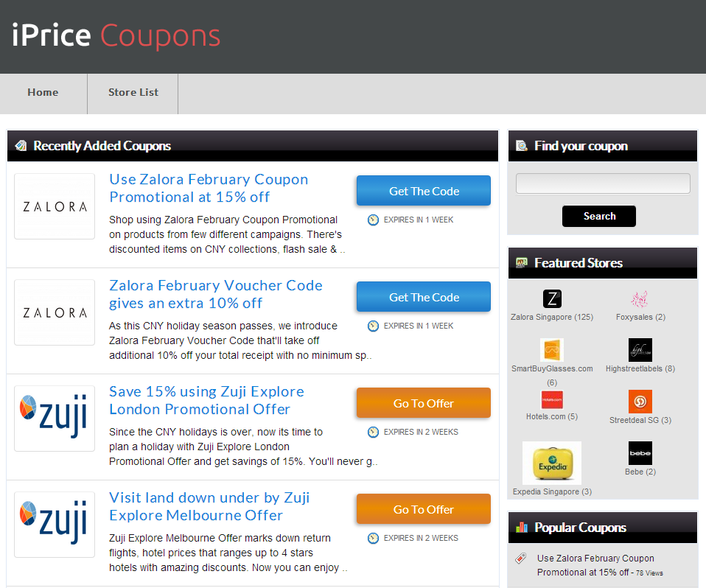
Task: Open Visit land down under Zuji Melbourne title
Action: (x=209, y=506)
